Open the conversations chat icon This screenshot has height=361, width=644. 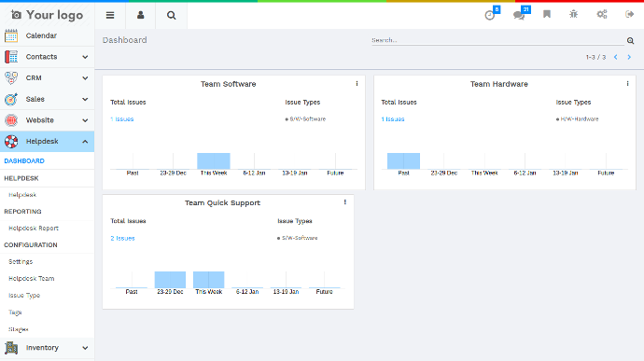click(519, 15)
